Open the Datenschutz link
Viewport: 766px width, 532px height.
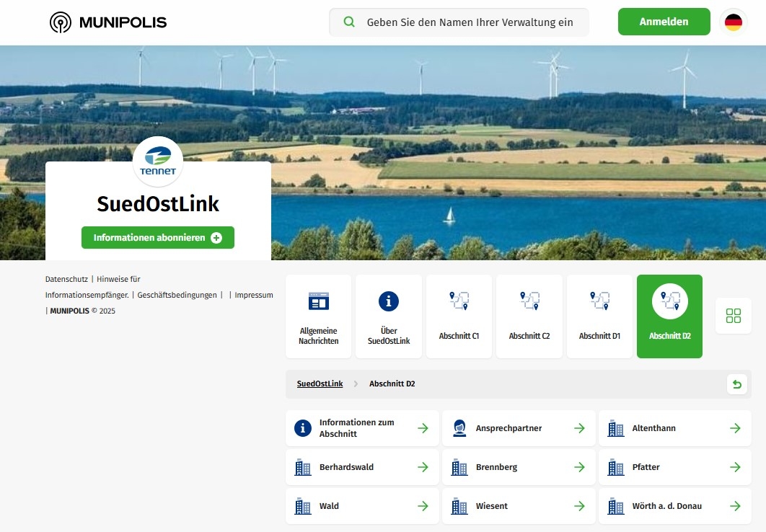click(66, 279)
